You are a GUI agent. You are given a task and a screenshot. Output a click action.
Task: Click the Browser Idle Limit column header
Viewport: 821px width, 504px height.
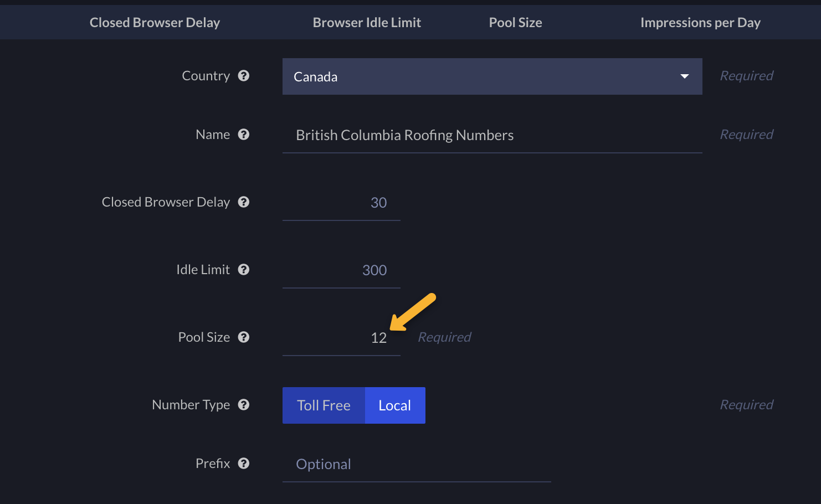pos(367,23)
